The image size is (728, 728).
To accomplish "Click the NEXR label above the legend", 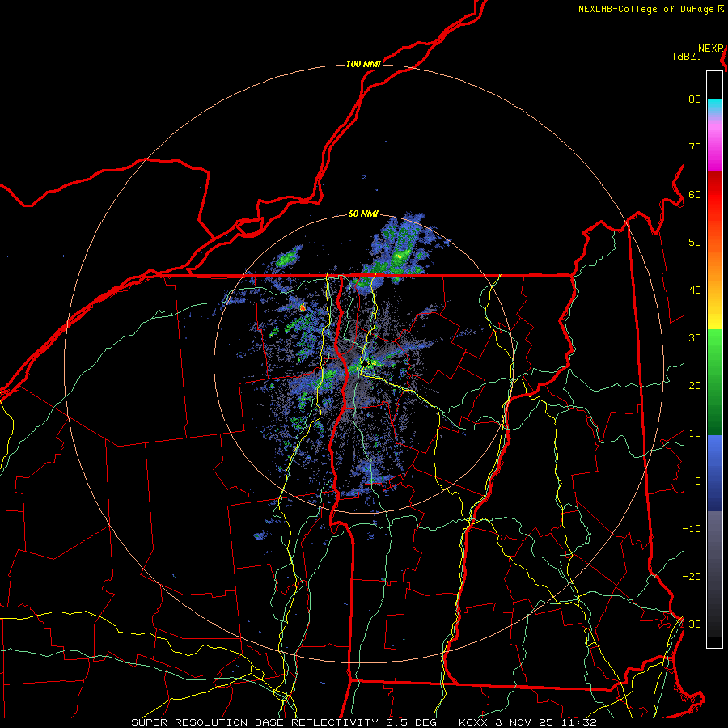I will (711, 49).
